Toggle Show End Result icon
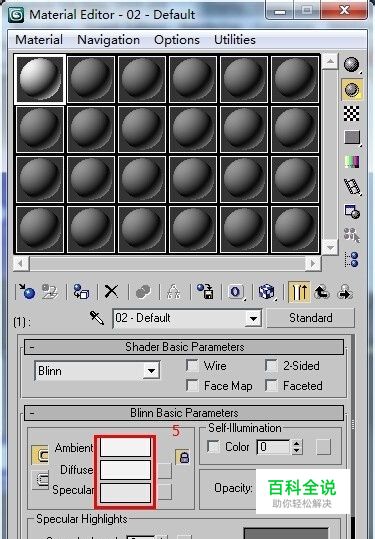This screenshot has height=539, width=375. pyautogui.click(x=298, y=292)
